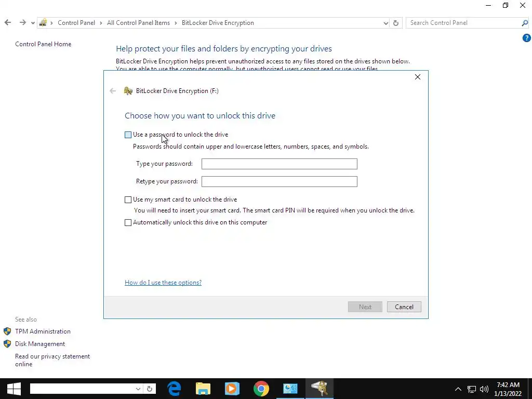Click the BitLocker key icon in dialog title
Screen dimensions: 532x399
click(x=128, y=91)
